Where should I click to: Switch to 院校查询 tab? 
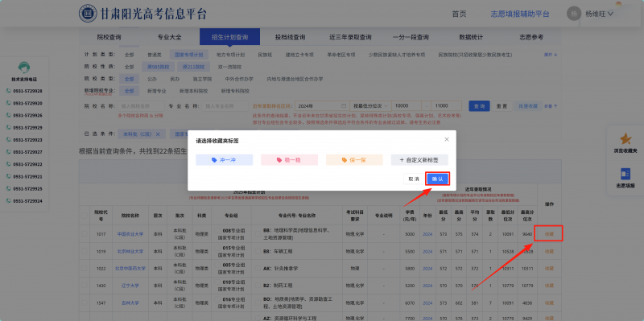[x=109, y=37]
